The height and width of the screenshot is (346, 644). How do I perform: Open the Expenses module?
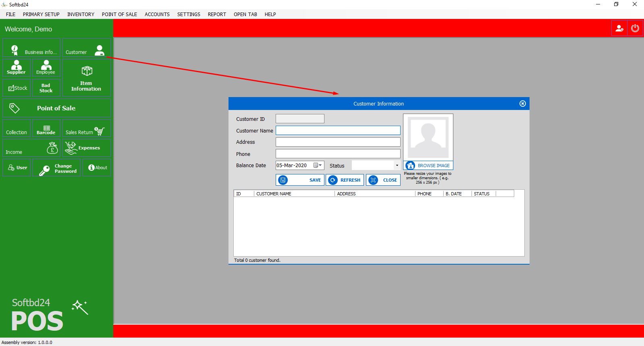(86, 148)
